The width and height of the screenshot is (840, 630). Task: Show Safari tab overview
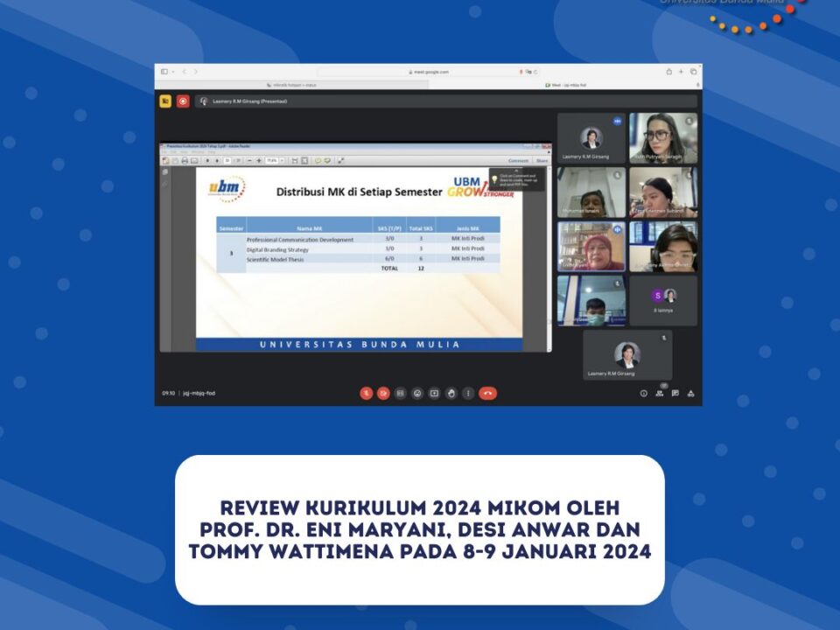pyautogui.click(x=693, y=71)
